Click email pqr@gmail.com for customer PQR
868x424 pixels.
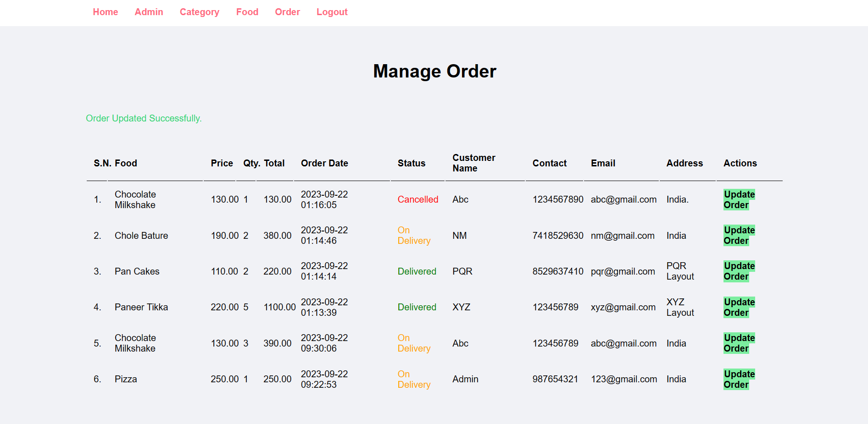point(623,271)
